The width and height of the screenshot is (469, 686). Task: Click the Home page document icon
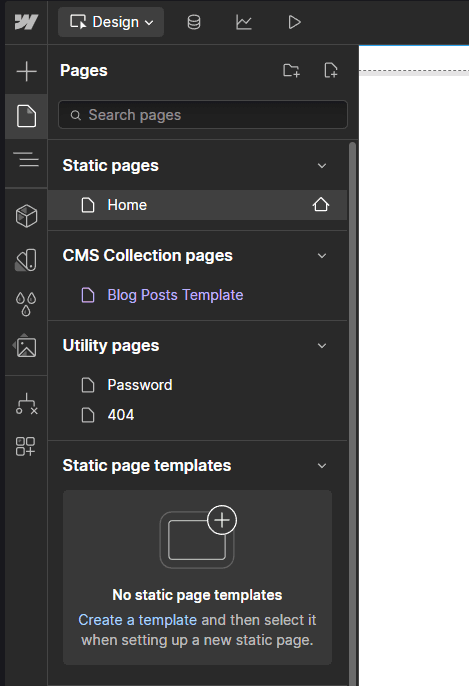[88, 205]
